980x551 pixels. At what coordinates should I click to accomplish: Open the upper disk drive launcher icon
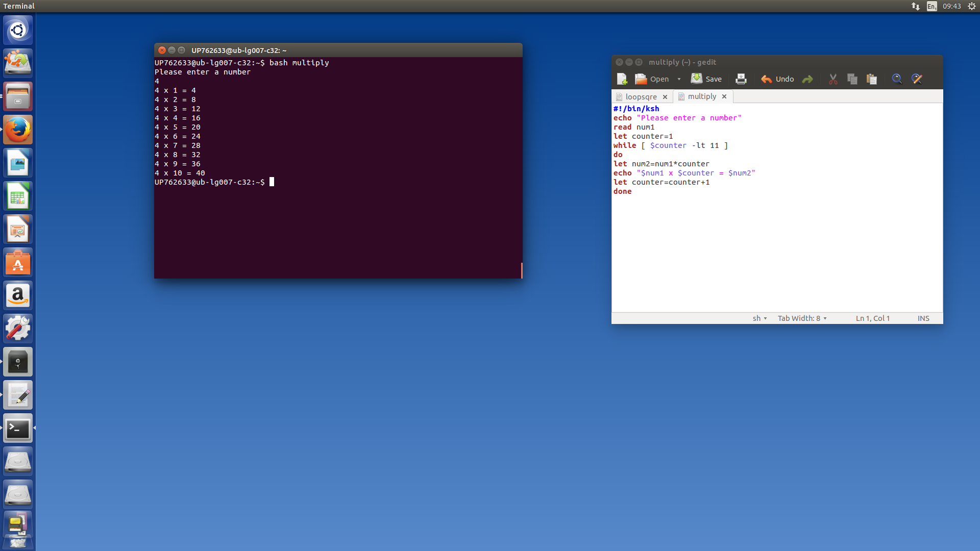point(18,461)
